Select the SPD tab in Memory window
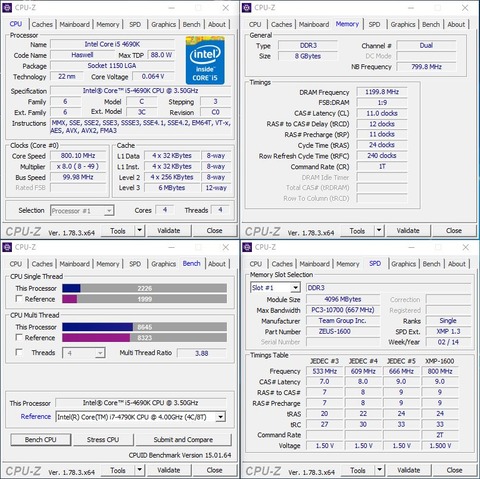The height and width of the screenshot is (479, 480). coord(374,24)
